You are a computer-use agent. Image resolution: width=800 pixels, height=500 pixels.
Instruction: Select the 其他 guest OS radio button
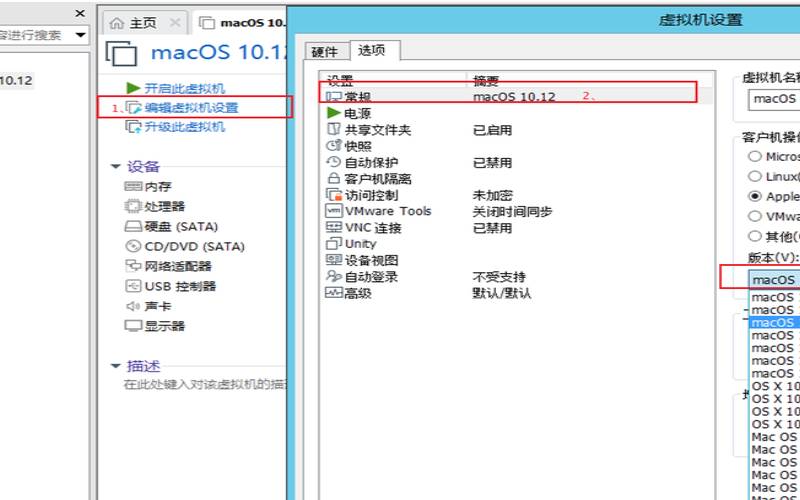(x=755, y=236)
